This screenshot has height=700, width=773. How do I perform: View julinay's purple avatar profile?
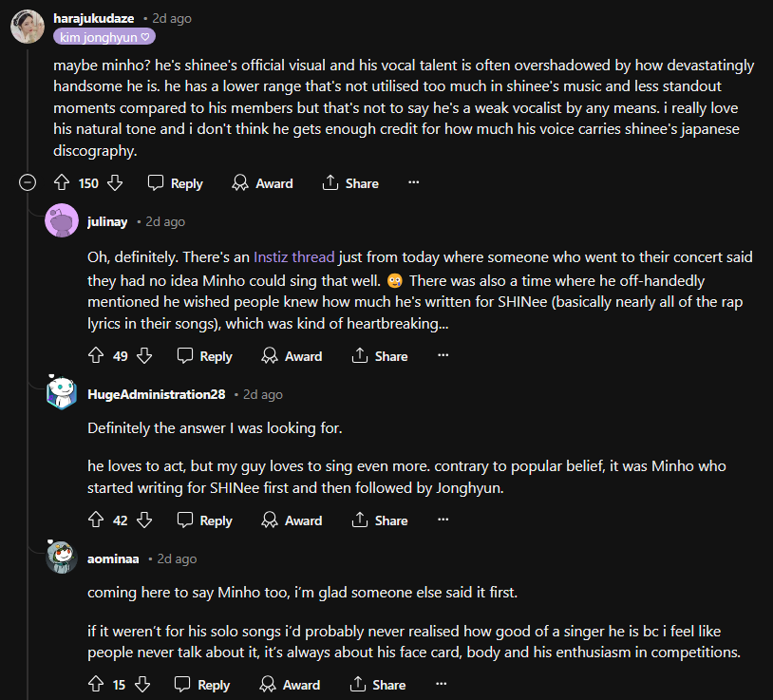click(62, 222)
